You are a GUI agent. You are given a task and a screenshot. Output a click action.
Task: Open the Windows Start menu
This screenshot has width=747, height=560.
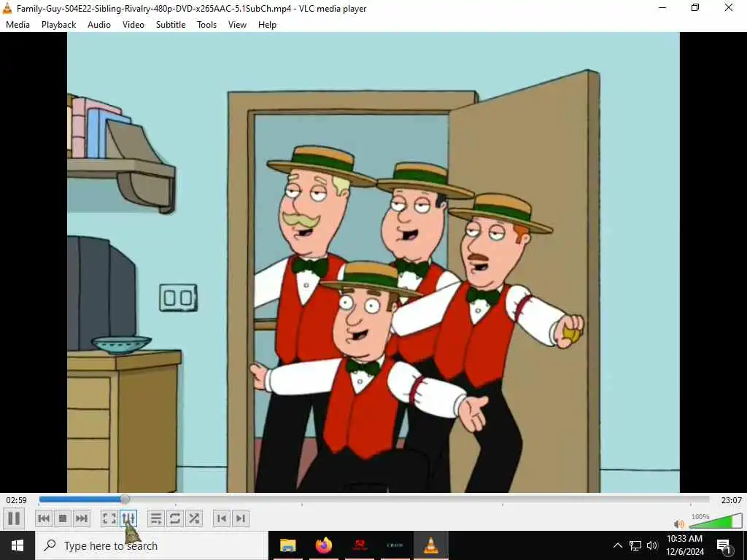tap(18, 545)
